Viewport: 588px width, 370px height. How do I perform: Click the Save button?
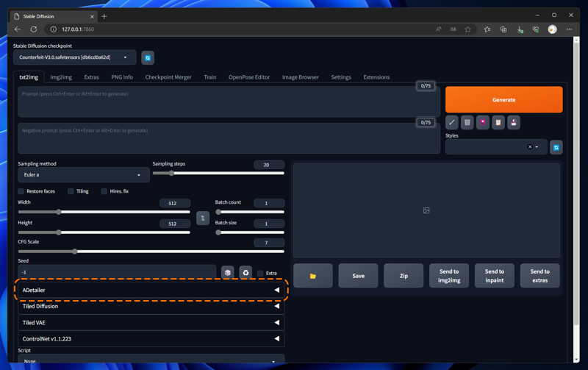(x=358, y=276)
